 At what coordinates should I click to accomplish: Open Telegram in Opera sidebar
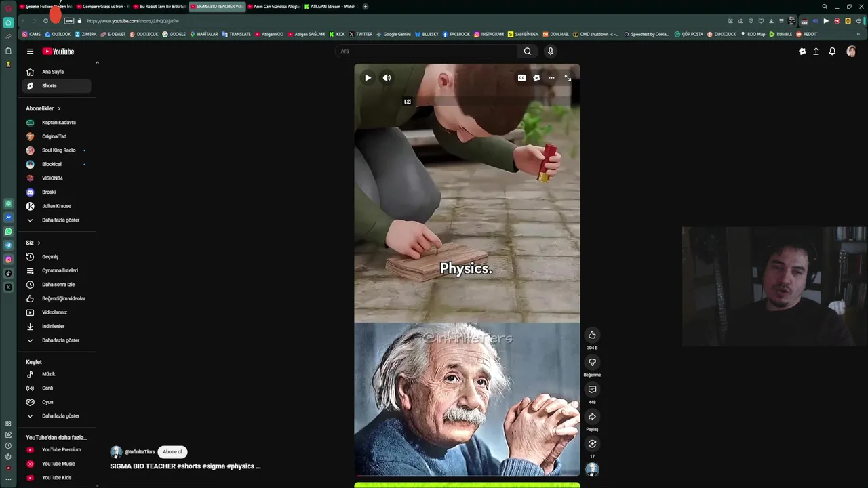tap(8, 245)
